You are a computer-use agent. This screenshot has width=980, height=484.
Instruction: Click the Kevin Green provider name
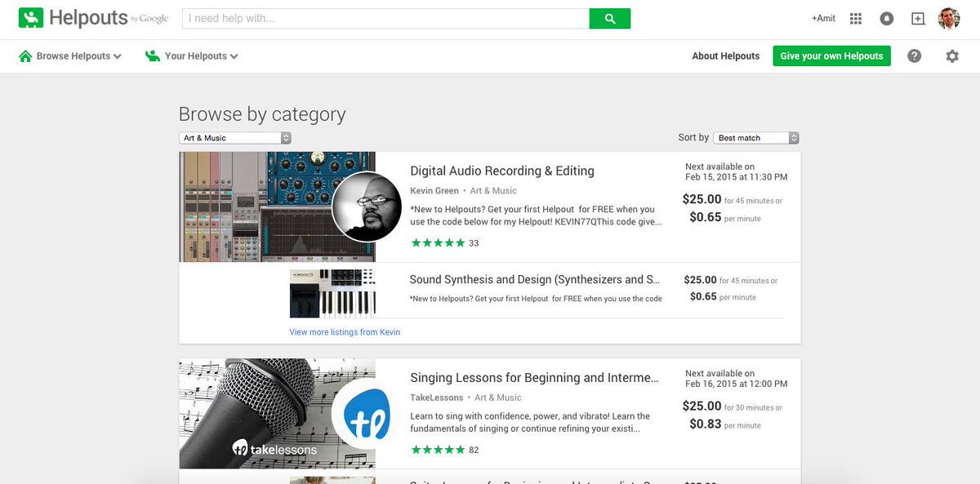(x=434, y=191)
